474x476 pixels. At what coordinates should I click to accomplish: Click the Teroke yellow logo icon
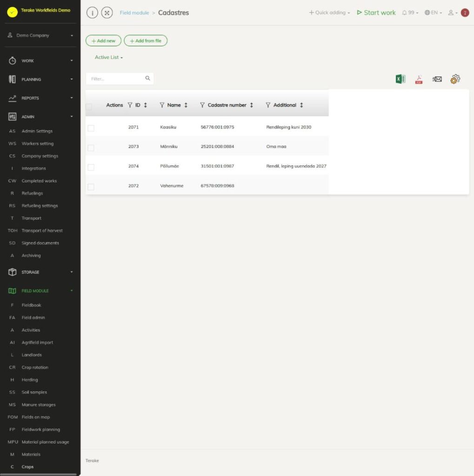pos(13,12)
